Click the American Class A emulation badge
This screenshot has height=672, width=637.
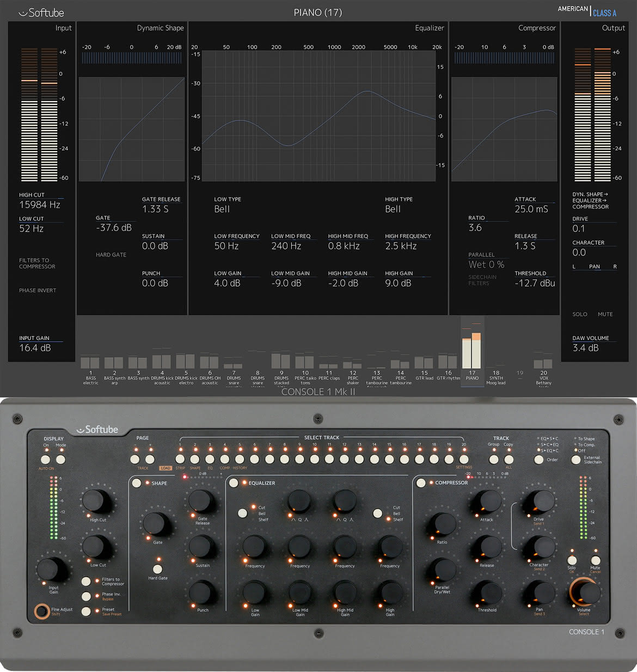[587, 11]
